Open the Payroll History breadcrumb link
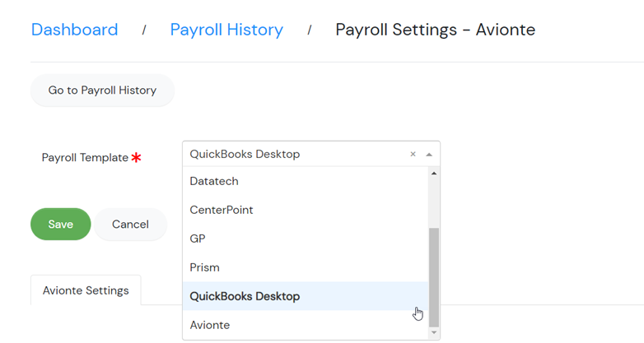 point(226,30)
